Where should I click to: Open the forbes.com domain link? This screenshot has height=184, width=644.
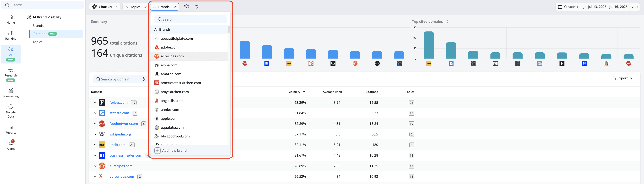pos(118,103)
